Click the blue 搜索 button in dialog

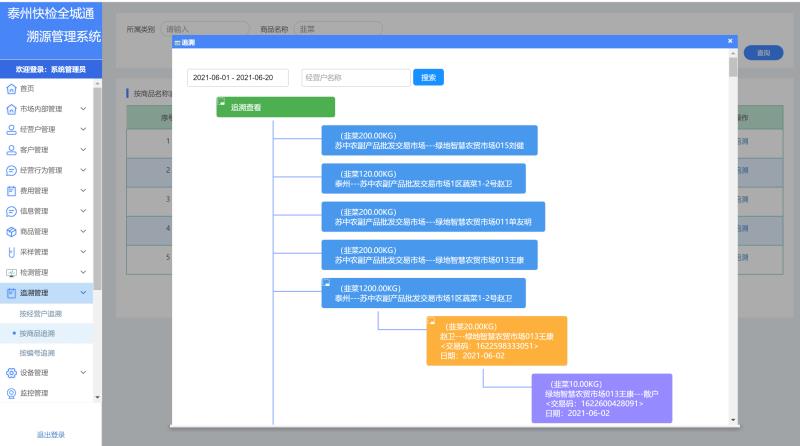428,77
